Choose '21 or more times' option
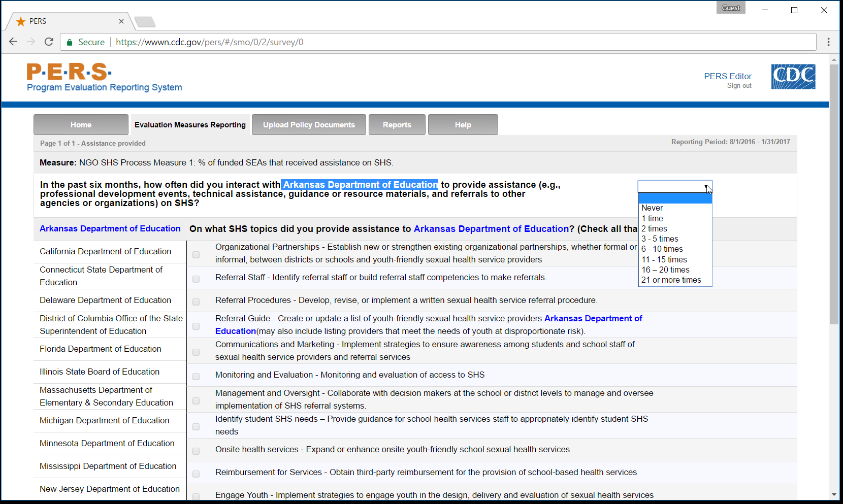The image size is (843, 504). tap(675, 280)
